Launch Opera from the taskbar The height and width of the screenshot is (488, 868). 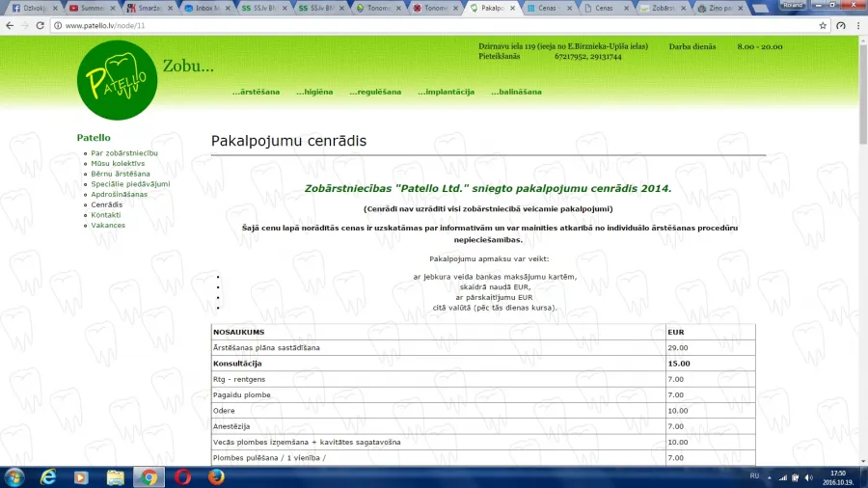click(182, 477)
